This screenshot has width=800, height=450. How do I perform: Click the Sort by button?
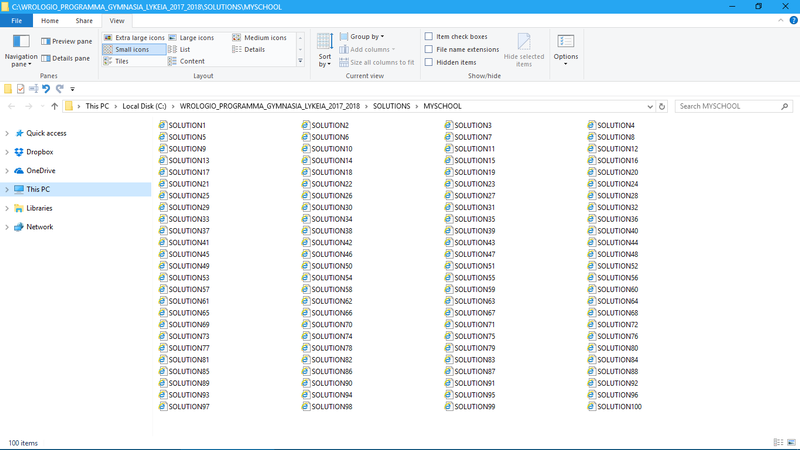(325, 50)
